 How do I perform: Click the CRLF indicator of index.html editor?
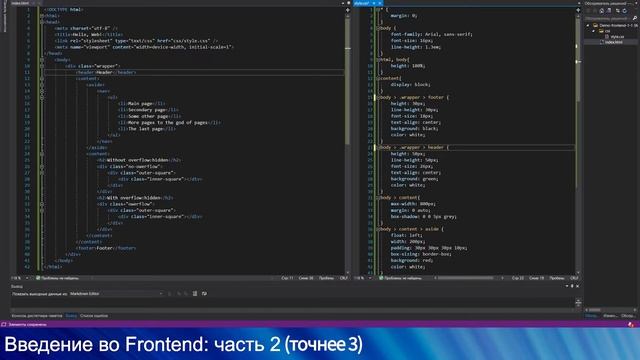344,278
